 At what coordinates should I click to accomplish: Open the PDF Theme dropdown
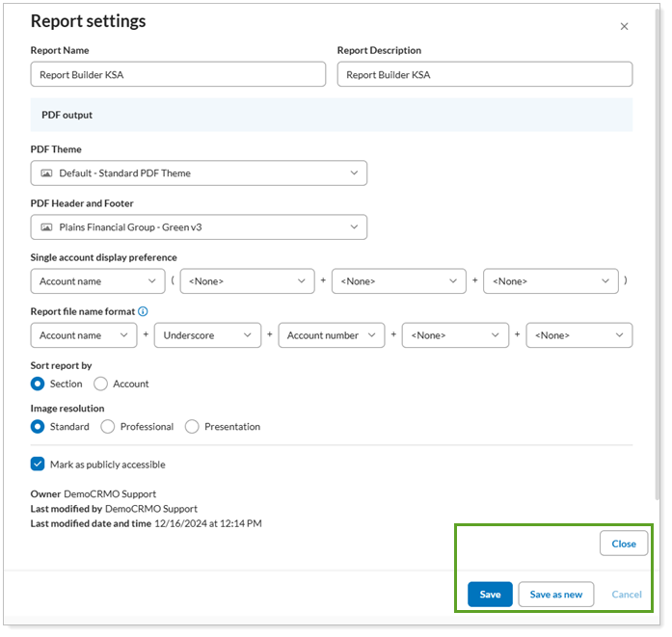click(199, 173)
